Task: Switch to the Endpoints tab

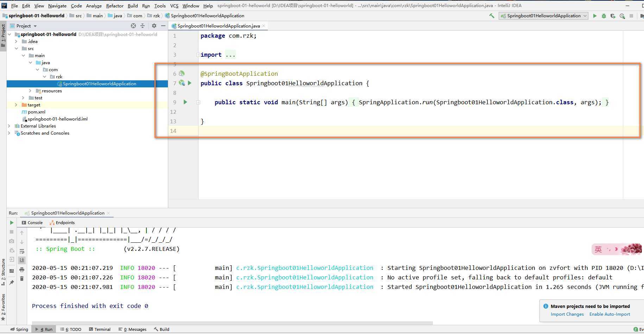Action: click(x=65, y=223)
